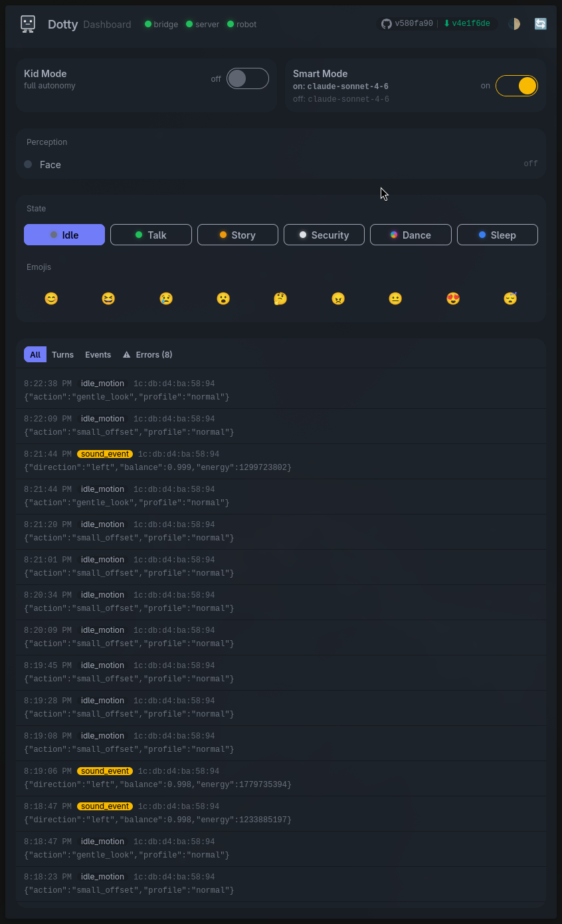Set state to Security
Viewport: 562px width, 924px height.
pos(324,235)
